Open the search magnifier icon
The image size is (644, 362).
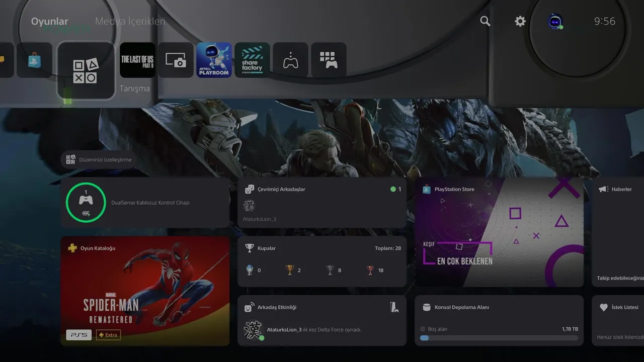(x=485, y=21)
